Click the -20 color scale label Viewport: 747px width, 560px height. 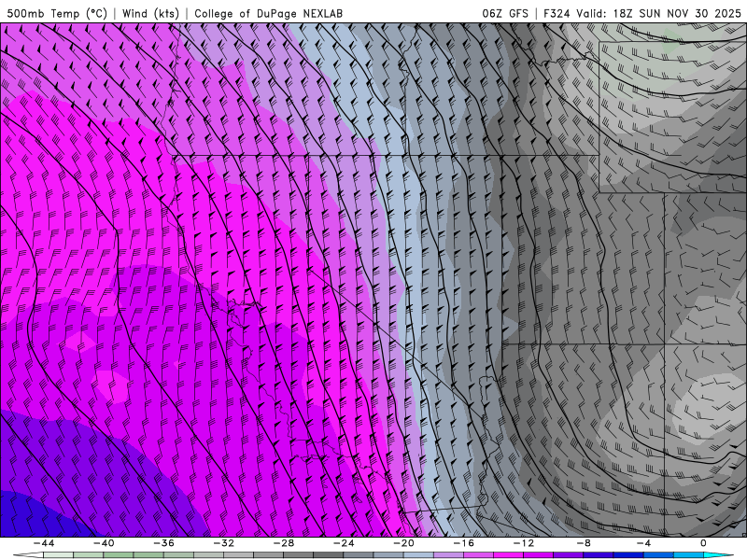[403, 543]
